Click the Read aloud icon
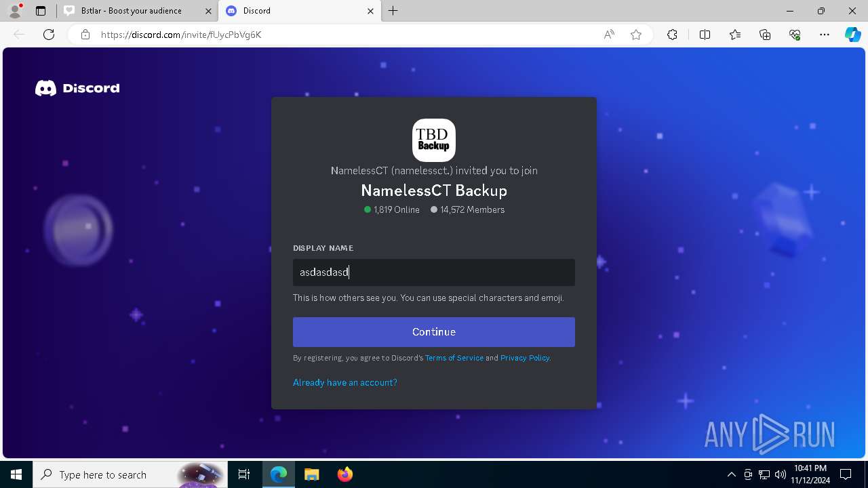This screenshot has width=868, height=488. 609,35
